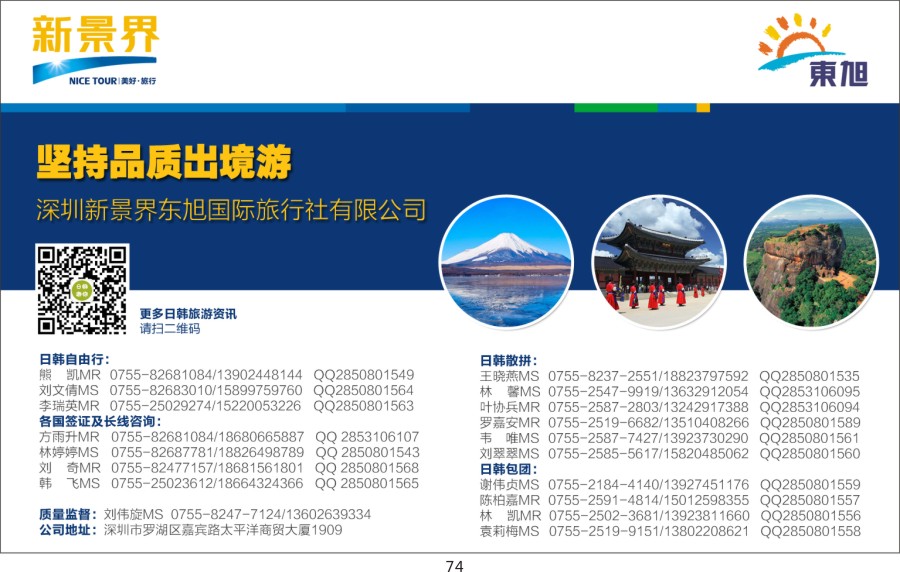Click the 日韩自由行 section heading
Image resolution: width=900 pixels, height=572 pixels.
pyautogui.click(x=74, y=360)
